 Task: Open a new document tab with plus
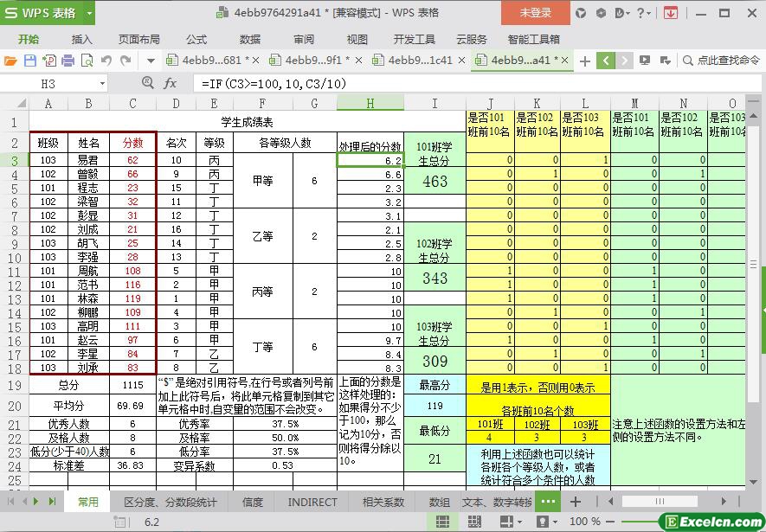coord(585,61)
